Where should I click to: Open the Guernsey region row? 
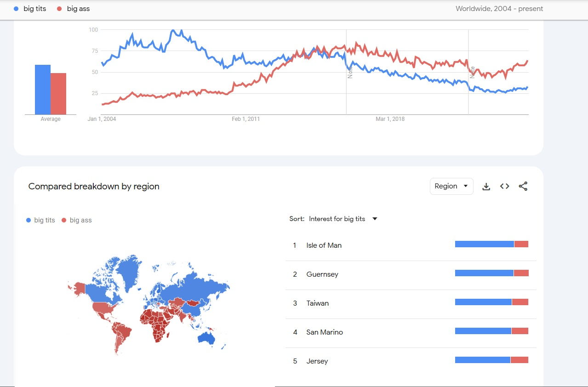pos(411,274)
